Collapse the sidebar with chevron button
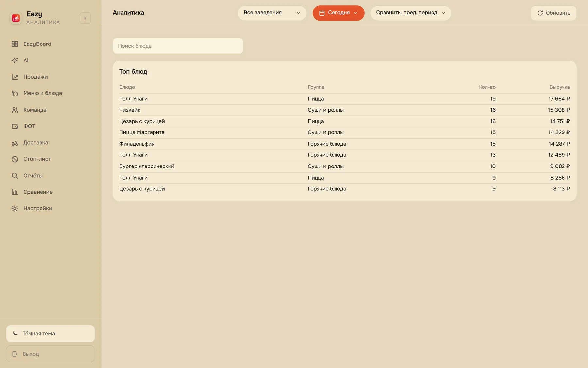 click(85, 18)
